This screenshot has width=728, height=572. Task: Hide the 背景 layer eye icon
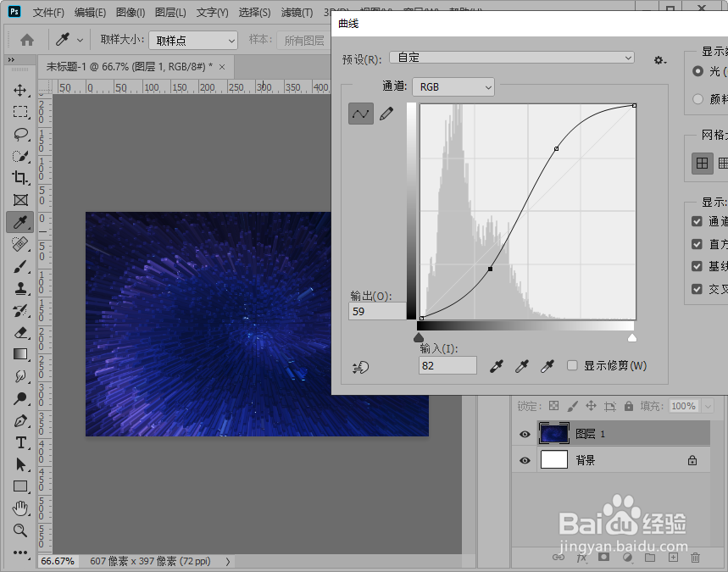coord(525,461)
